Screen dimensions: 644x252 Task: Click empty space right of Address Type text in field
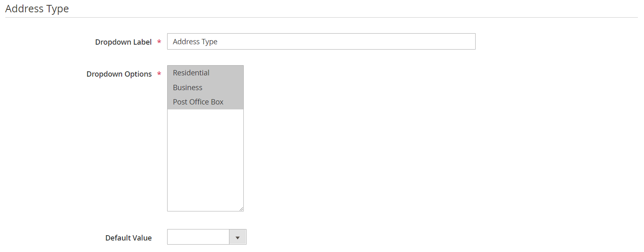pos(346,41)
